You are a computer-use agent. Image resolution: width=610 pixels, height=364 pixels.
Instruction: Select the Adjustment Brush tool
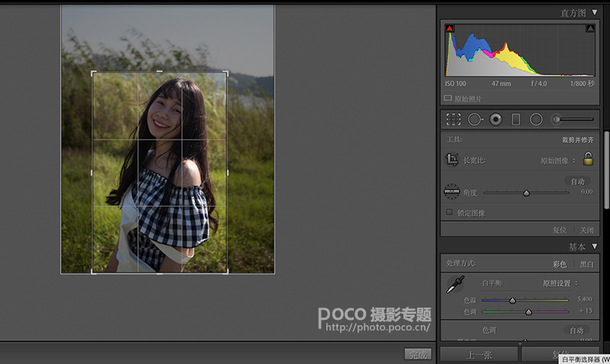pyautogui.click(x=573, y=120)
